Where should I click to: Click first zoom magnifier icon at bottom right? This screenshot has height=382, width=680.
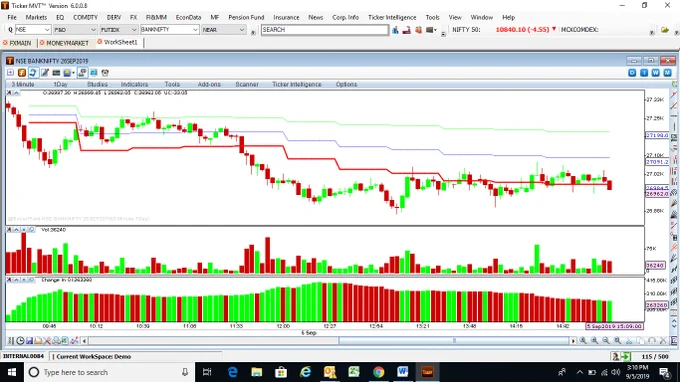[583, 341]
